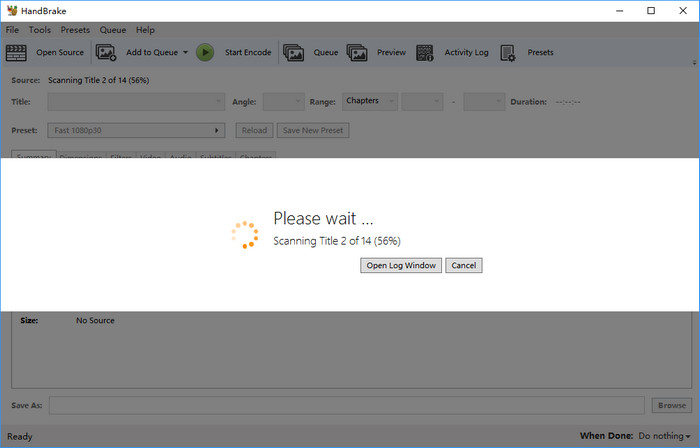
Task: Click the Start Encode toolbar label
Action: click(248, 52)
